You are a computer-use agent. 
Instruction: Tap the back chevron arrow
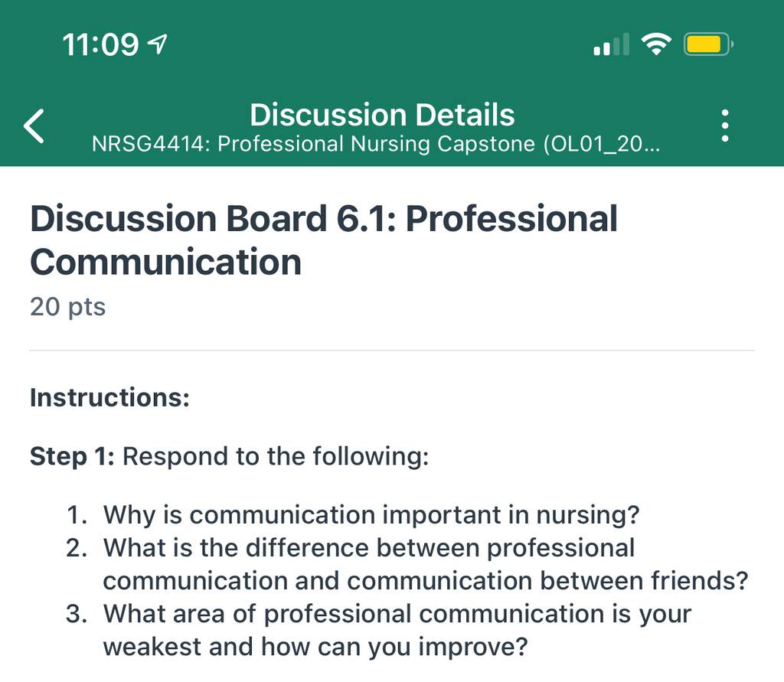(x=34, y=126)
